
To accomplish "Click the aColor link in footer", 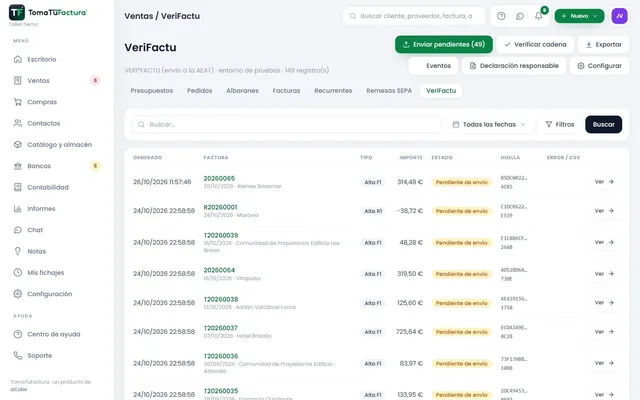I will [19, 389].
